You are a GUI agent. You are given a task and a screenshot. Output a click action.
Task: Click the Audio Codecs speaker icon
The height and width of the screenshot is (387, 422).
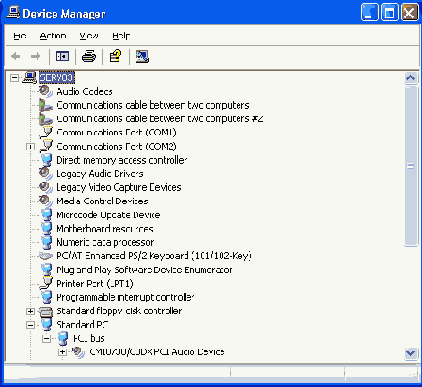tap(46, 91)
